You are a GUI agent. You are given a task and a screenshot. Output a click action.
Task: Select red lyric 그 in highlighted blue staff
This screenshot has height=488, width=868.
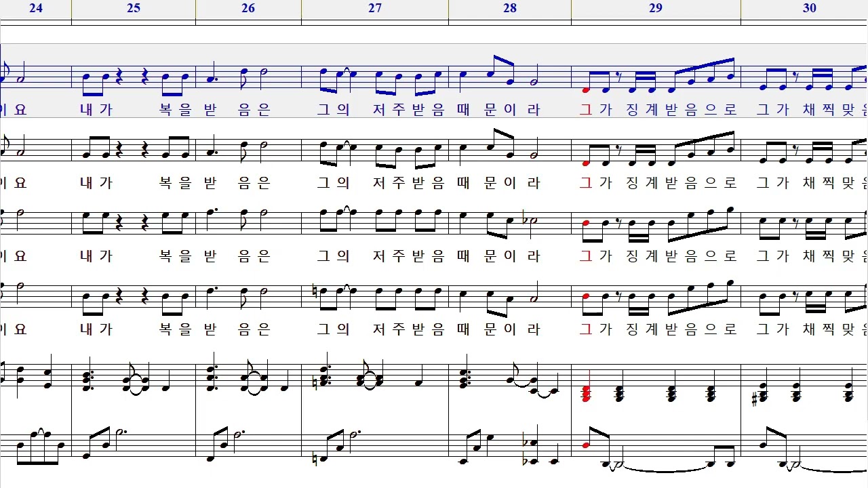586,110
